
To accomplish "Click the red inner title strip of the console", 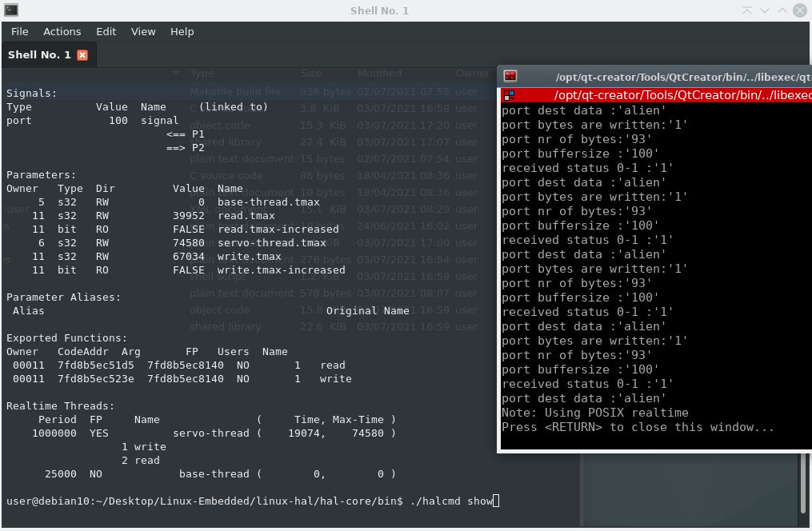I will (680, 95).
